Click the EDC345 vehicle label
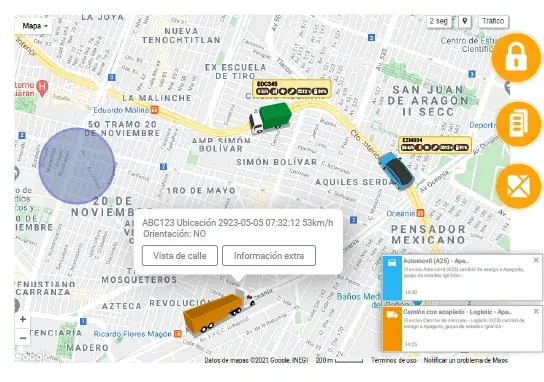The width and height of the screenshot is (544, 382). pyautogui.click(x=292, y=88)
